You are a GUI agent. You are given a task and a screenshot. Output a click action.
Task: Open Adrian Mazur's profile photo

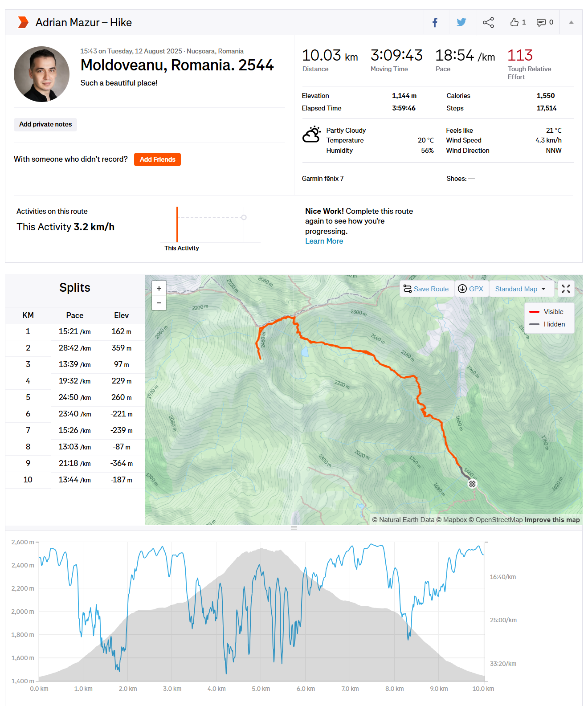point(41,74)
